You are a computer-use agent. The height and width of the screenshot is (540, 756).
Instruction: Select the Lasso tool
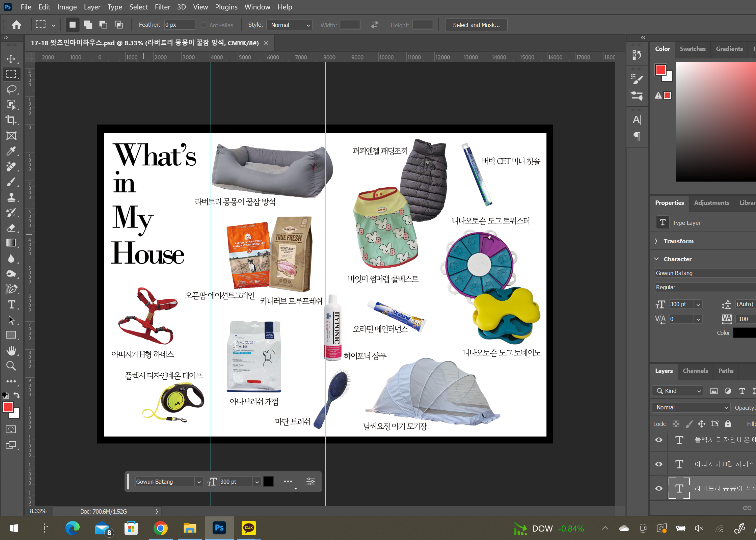click(x=11, y=89)
